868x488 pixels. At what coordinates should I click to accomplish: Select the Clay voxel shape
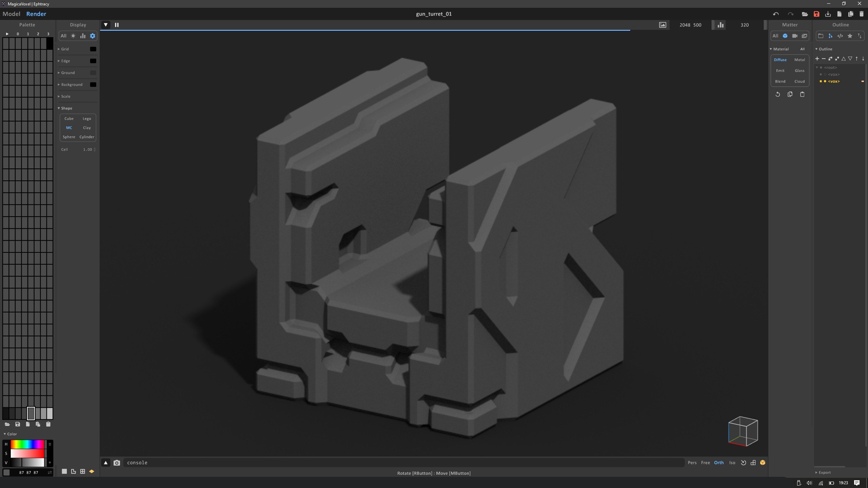(x=87, y=128)
